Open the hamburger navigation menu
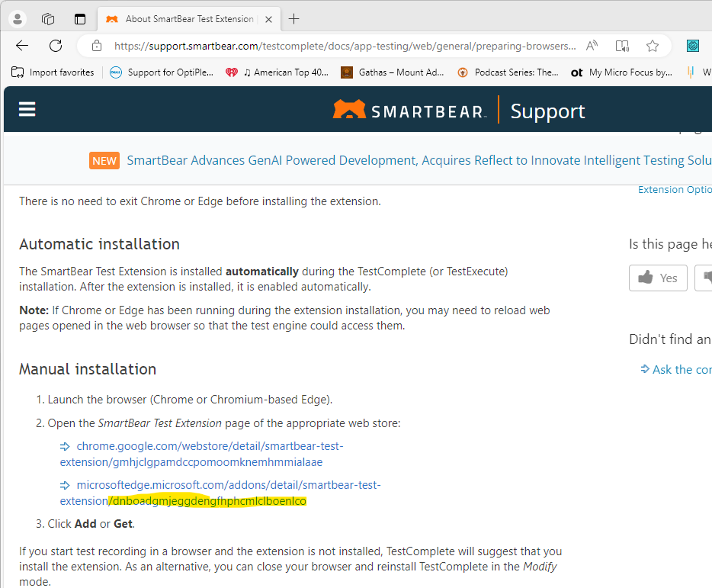 (27, 109)
